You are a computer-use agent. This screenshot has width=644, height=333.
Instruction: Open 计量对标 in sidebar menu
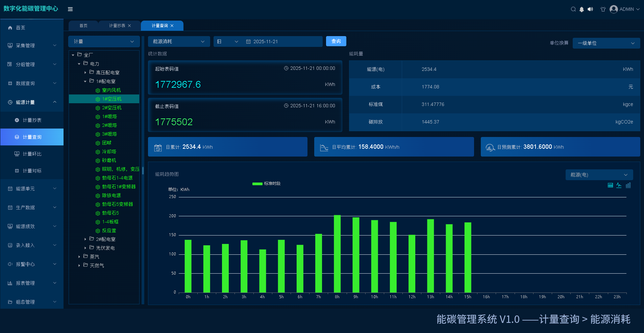point(32,171)
